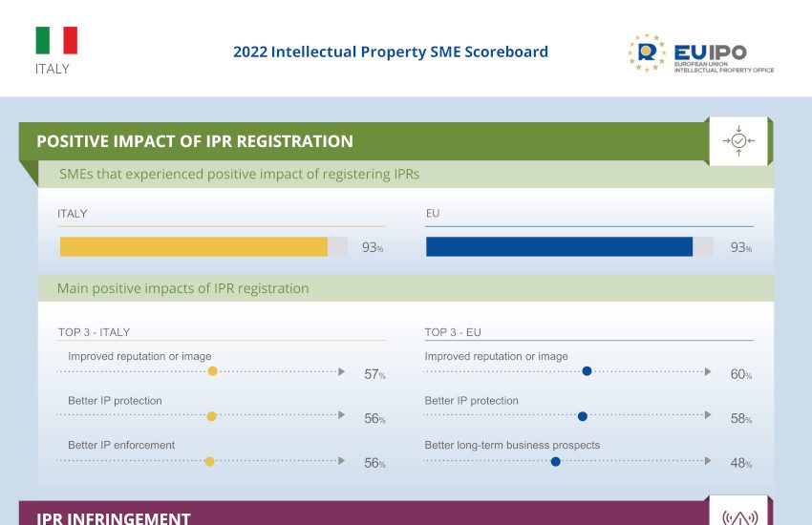The width and height of the screenshot is (812, 525).
Task: Open the IPR Infringement section header
Action: 114,517
